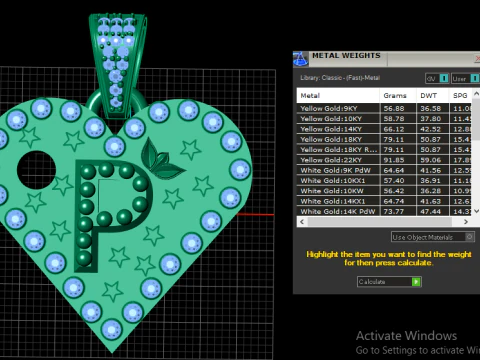Image resolution: width=480 pixels, height=360 pixels.
Task: Click the vertical scrollbar thumb in metal list
Action: coord(476,119)
